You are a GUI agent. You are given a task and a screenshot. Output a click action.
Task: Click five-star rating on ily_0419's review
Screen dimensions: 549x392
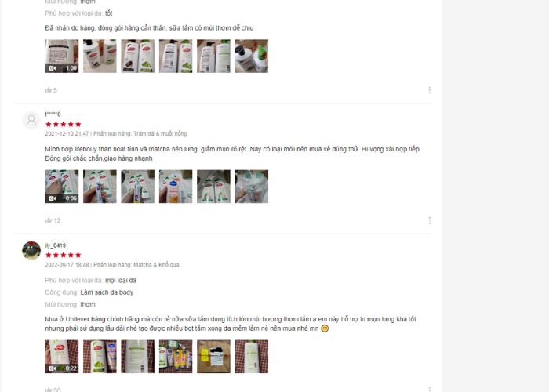pos(64,255)
